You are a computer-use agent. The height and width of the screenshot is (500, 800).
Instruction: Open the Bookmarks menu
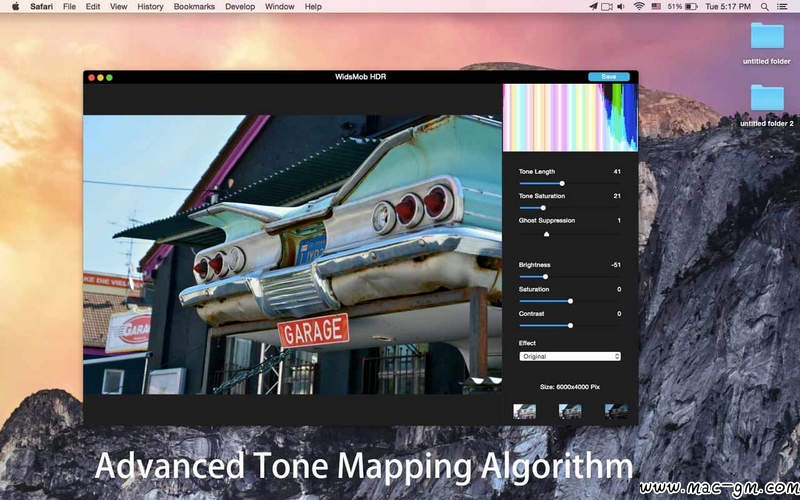pos(194,7)
